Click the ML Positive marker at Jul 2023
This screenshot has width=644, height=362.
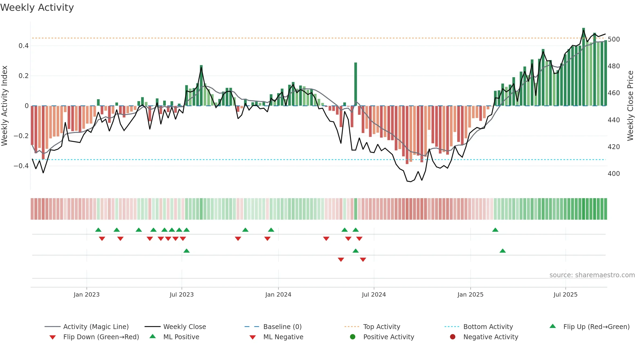186,251
